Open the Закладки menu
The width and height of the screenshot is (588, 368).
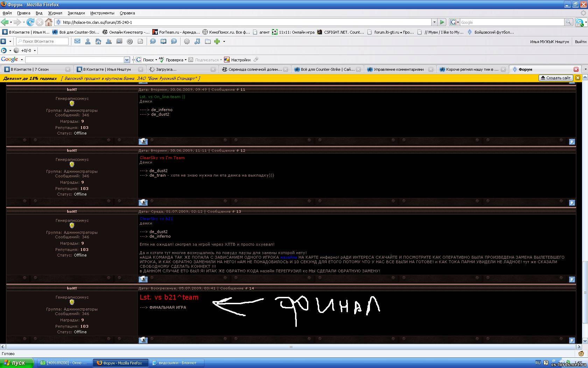pyautogui.click(x=76, y=13)
